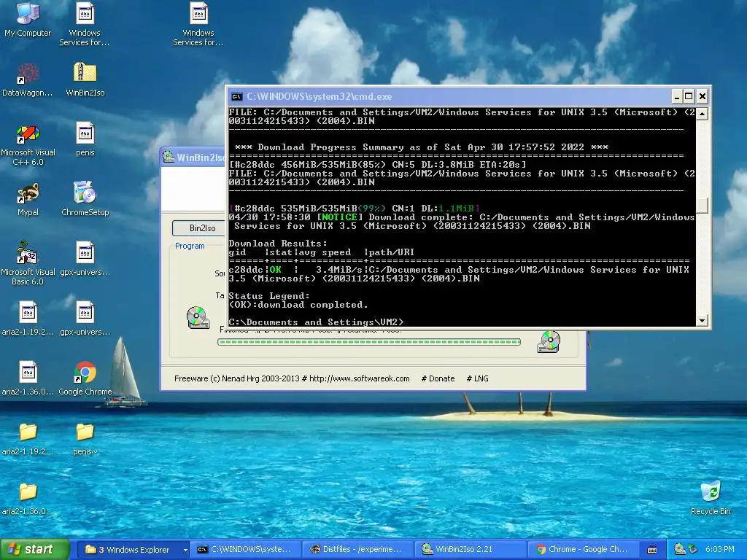The image size is (747, 560).
Task: Click the # Donate link
Action: pyautogui.click(x=438, y=378)
